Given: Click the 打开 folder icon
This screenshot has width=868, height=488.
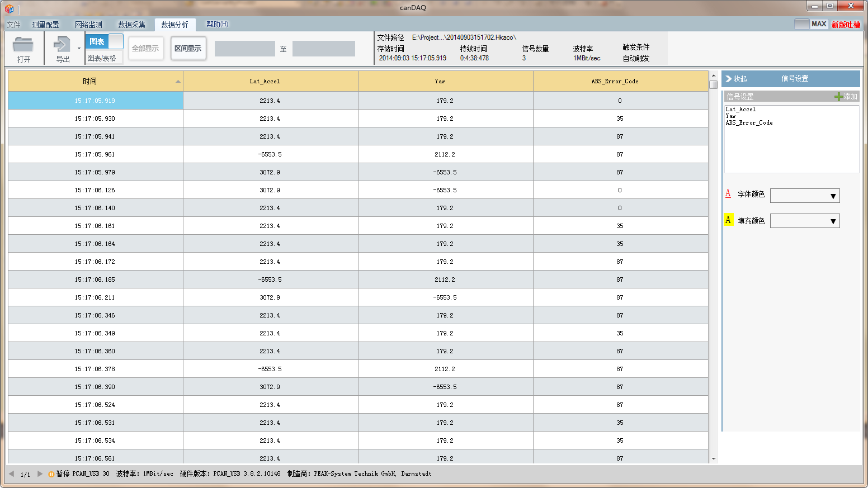Looking at the screenshot, I should [x=23, y=44].
